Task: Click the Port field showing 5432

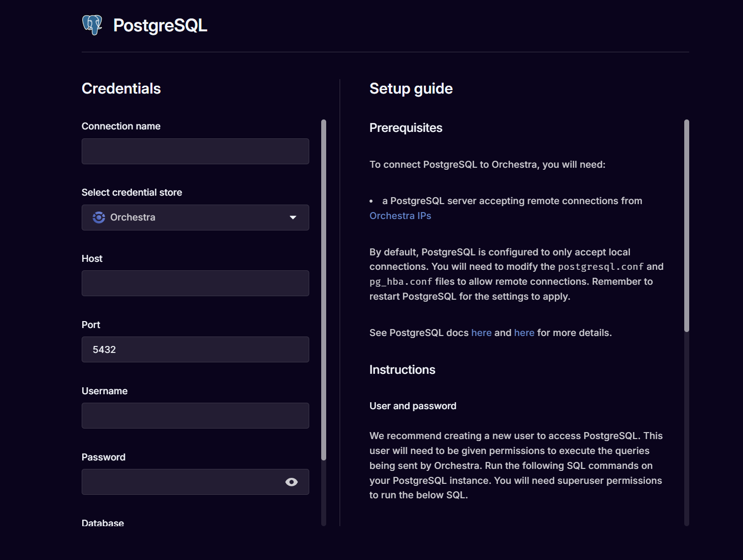Action: [195, 349]
